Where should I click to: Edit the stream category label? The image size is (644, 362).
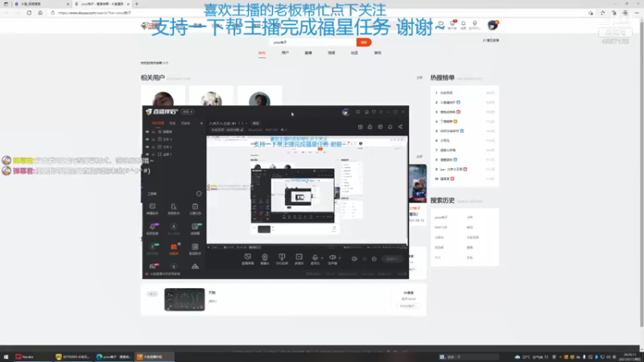pos(227,130)
